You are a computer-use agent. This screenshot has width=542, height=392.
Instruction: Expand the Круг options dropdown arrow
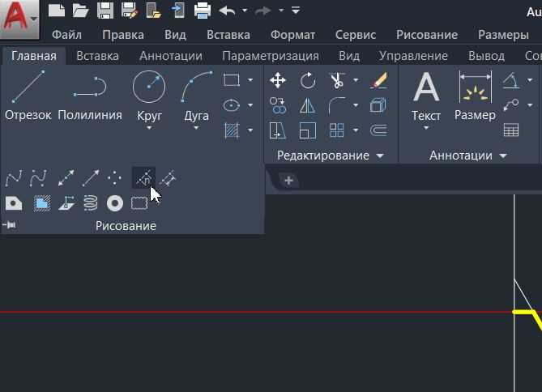click(149, 128)
